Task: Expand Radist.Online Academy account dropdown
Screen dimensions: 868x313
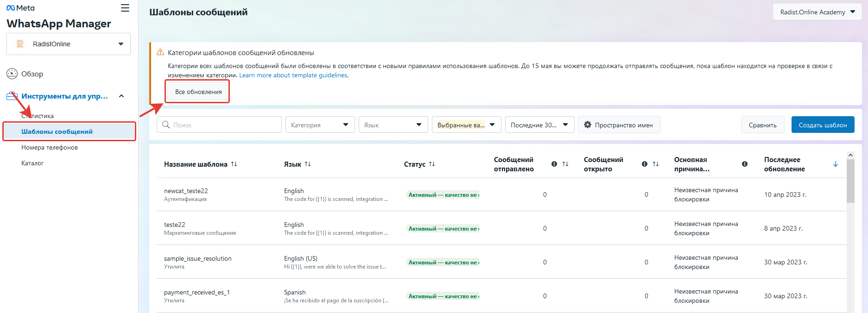Action: click(x=817, y=12)
